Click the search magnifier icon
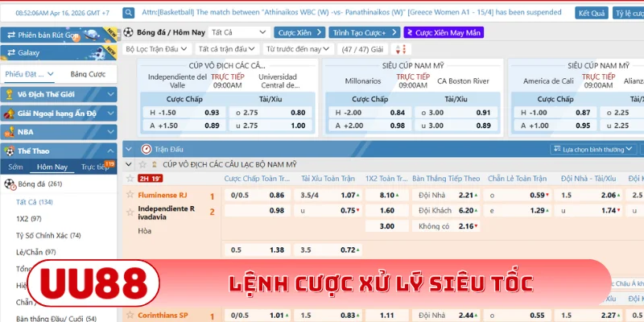Viewport: 644px width, 322px height. tap(129, 13)
